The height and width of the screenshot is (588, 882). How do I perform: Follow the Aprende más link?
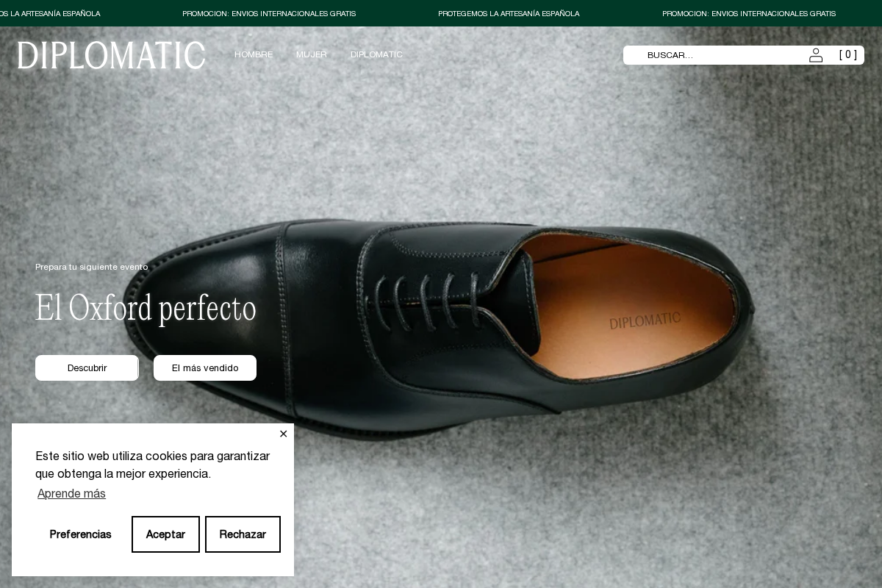71,493
